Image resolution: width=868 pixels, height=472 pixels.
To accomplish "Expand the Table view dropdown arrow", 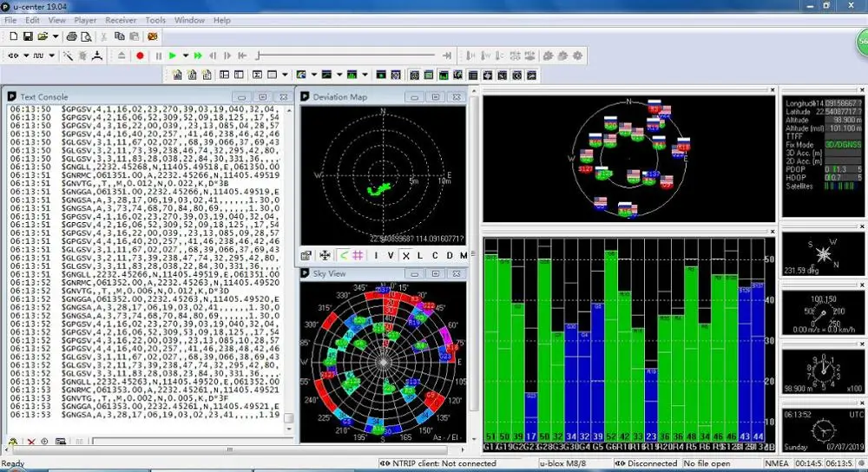I will pyautogui.click(x=285, y=75).
